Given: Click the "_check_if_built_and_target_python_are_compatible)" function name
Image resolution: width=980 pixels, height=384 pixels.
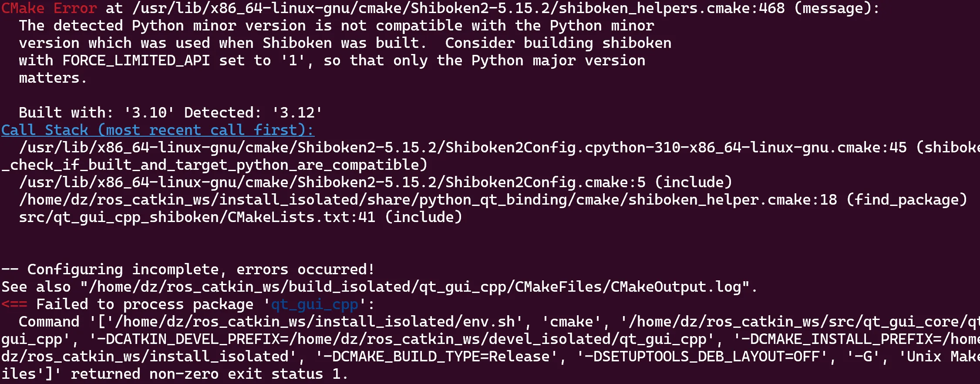Looking at the screenshot, I should (214, 165).
